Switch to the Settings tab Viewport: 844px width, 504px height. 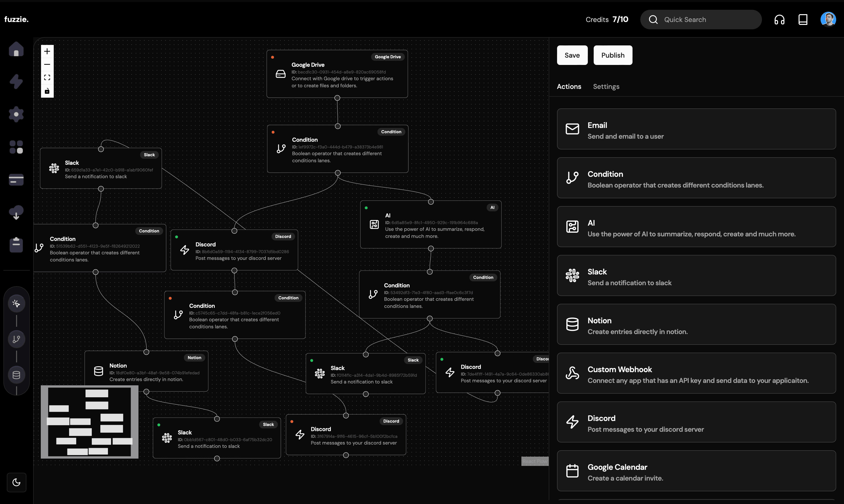pyautogui.click(x=606, y=87)
